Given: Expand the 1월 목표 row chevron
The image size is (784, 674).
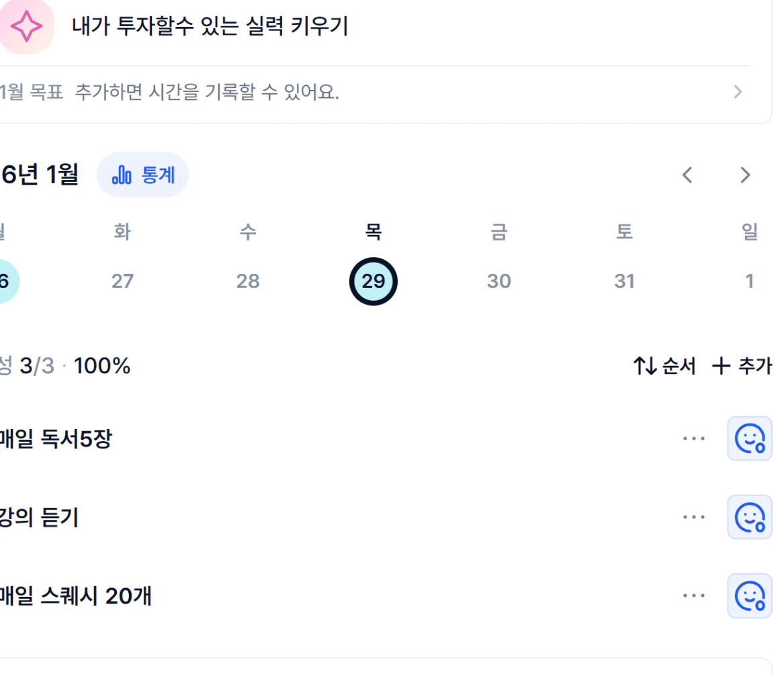Looking at the screenshot, I should click(738, 92).
